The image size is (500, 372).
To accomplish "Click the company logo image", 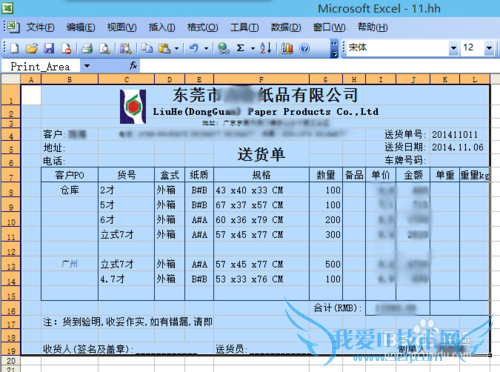I will tap(133, 106).
